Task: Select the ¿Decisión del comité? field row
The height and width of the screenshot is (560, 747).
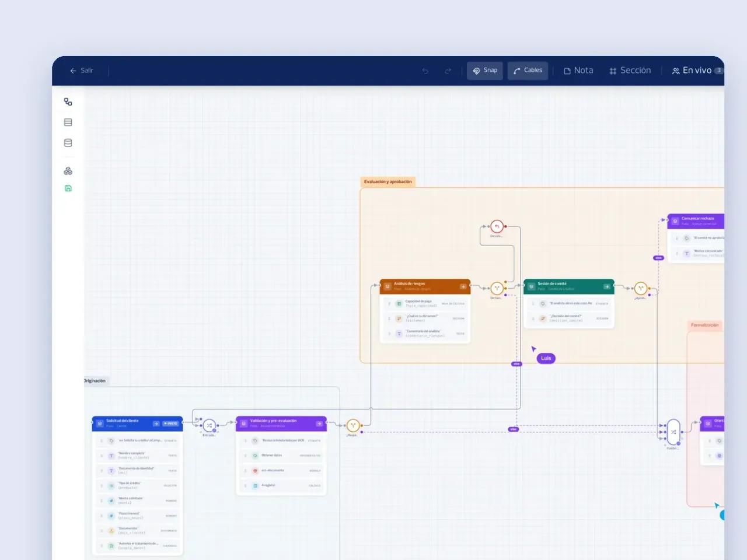Action: (x=569, y=318)
